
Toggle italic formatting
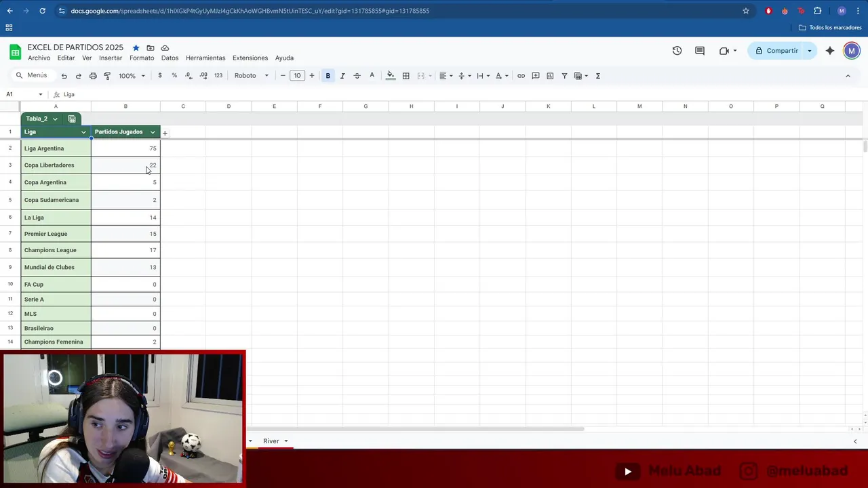tap(342, 76)
